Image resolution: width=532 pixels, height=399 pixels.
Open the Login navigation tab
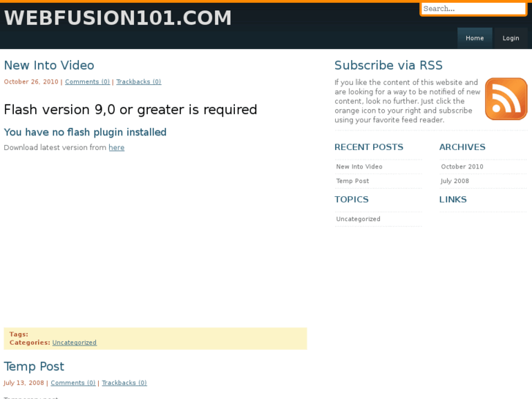[x=511, y=38]
